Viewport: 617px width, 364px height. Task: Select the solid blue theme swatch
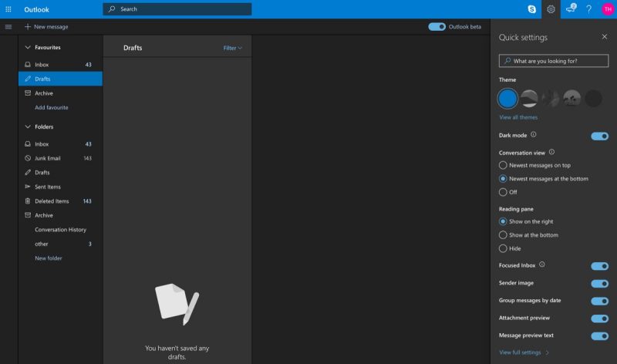(x=507, y=99)
